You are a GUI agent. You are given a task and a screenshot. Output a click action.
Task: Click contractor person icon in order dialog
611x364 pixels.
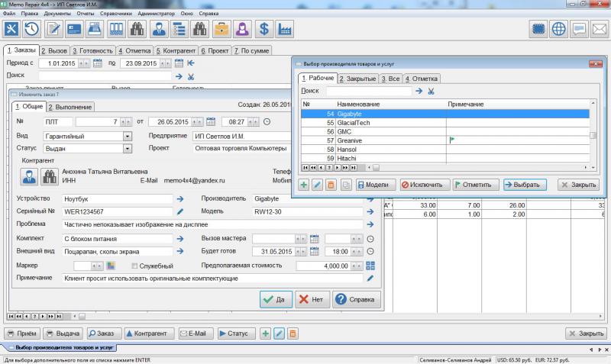tap(29, 177)
